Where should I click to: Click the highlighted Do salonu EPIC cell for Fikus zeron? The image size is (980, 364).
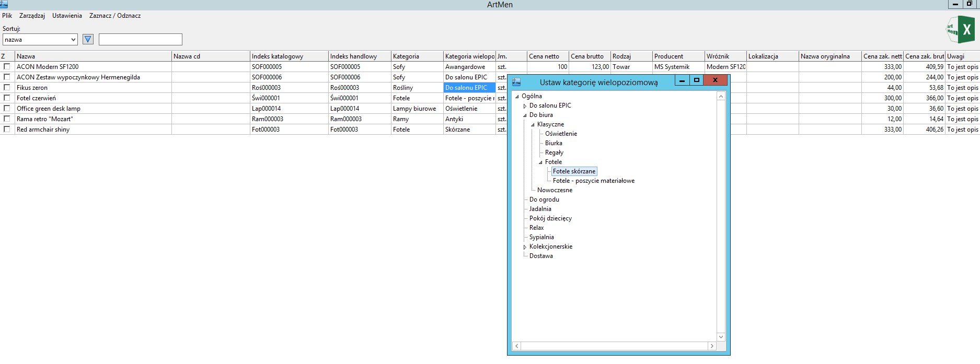coord(469,87)
